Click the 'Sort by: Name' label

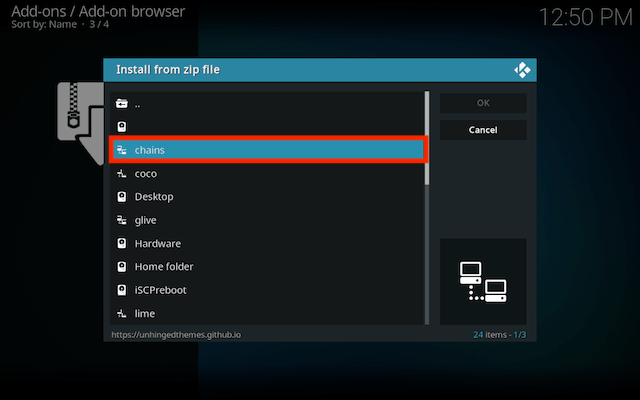tap(44, 24)
